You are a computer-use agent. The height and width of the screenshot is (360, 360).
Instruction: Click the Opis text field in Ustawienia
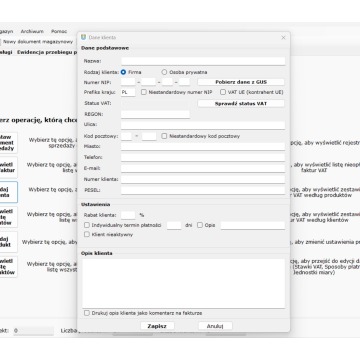[253, 225]
